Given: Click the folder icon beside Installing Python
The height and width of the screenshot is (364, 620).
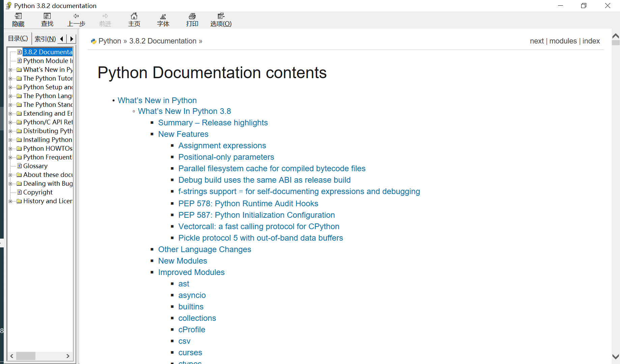Looking at the screenshot, I should [x=19, y=140].
